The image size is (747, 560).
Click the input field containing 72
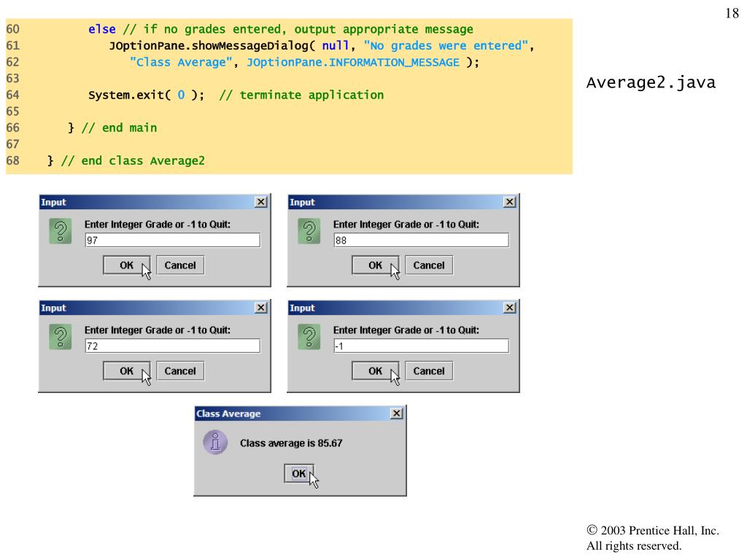tap(172, 346)
